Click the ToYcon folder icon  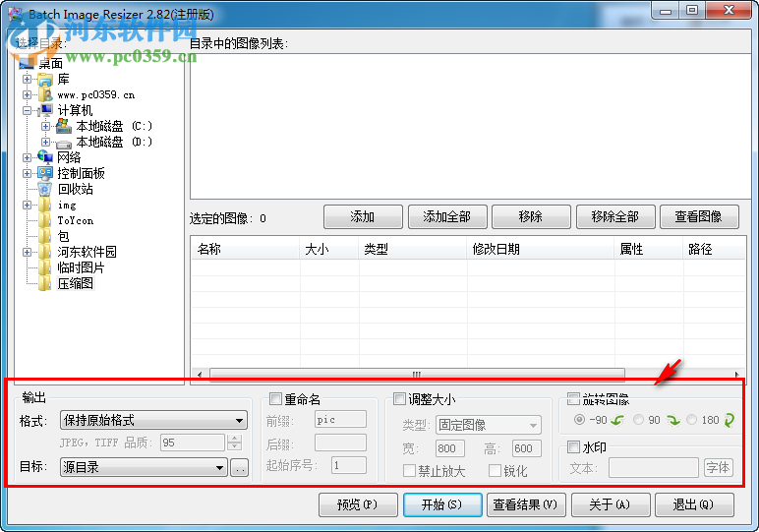tap(45, 220)
